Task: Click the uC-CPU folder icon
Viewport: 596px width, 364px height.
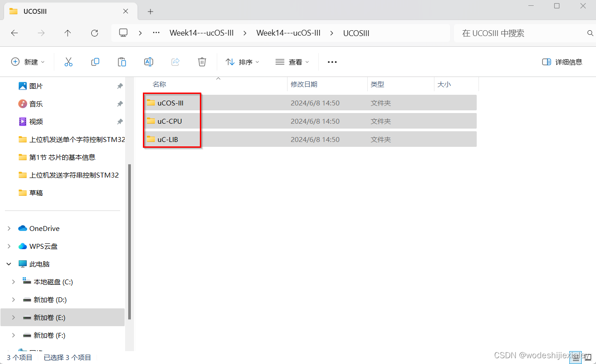Action: (150, 121)
